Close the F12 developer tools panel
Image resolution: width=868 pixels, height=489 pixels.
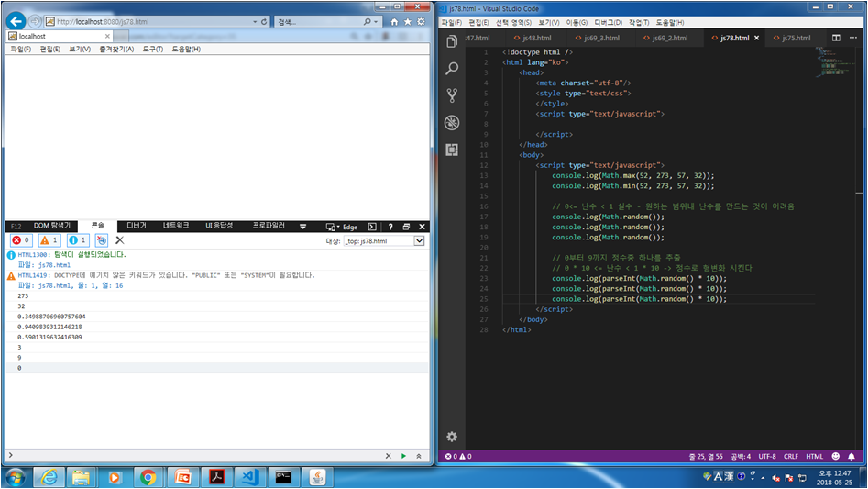pos(422,227)
